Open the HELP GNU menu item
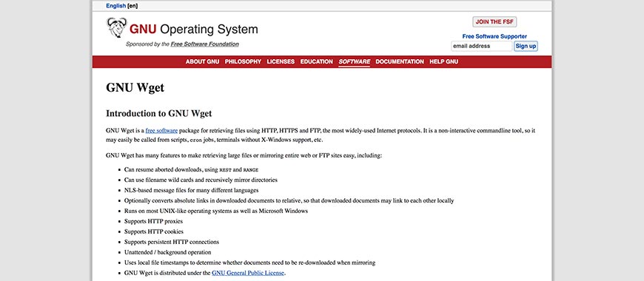The width and height of the screenshot is (644, 281). (443, 61)
